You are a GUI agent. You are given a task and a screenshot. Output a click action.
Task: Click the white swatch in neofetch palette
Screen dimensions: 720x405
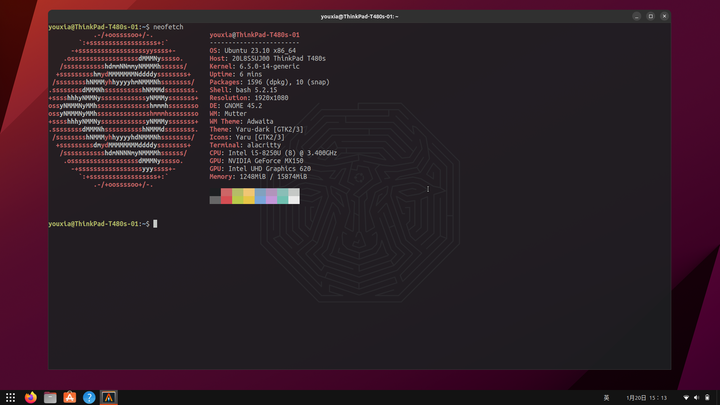coord(294,196)
